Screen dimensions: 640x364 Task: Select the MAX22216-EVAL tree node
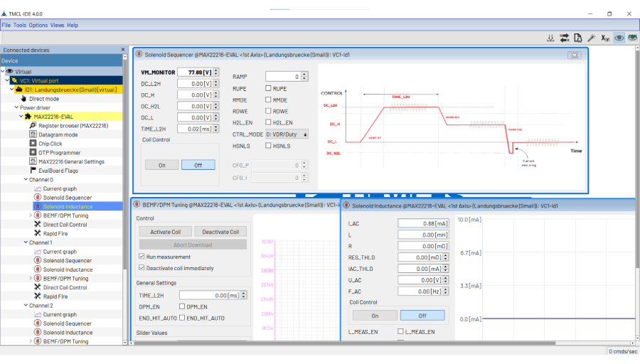point(53,117)
